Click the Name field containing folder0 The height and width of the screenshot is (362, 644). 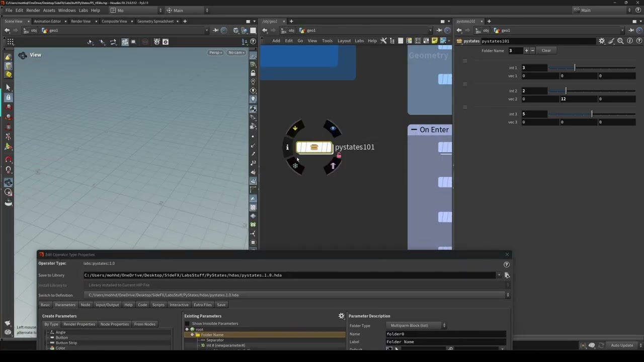[446, 334]
